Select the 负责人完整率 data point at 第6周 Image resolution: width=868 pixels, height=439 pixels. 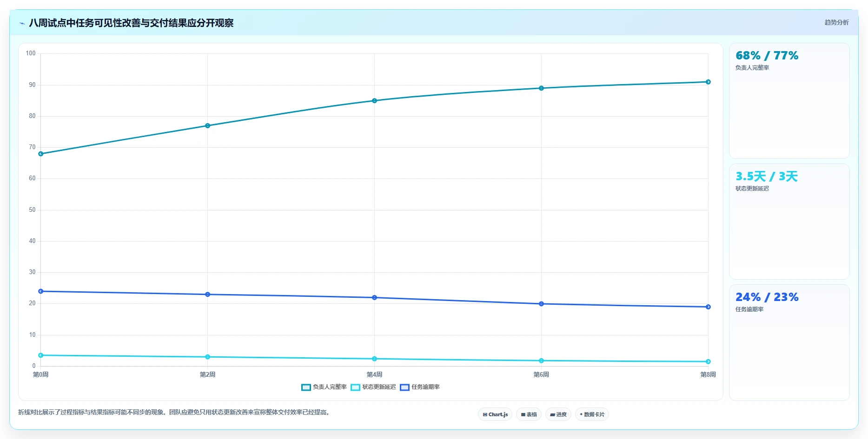(x=541, y=88)
